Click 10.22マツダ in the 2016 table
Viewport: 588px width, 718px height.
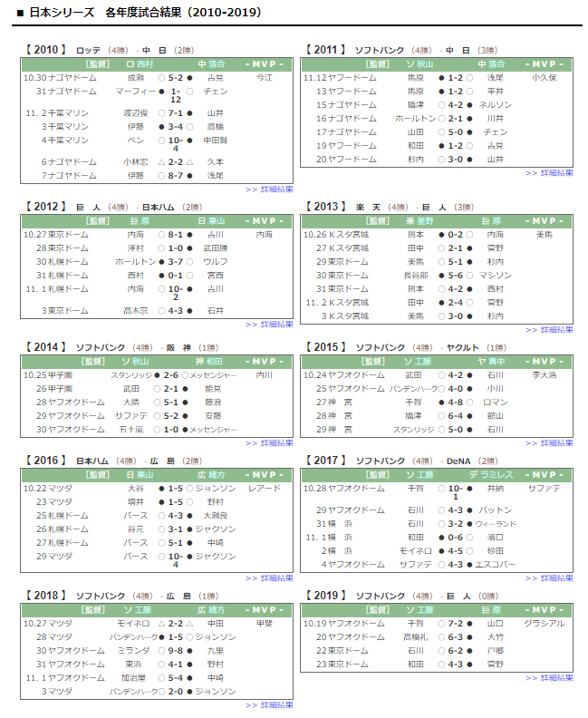(x=48, y=488)
